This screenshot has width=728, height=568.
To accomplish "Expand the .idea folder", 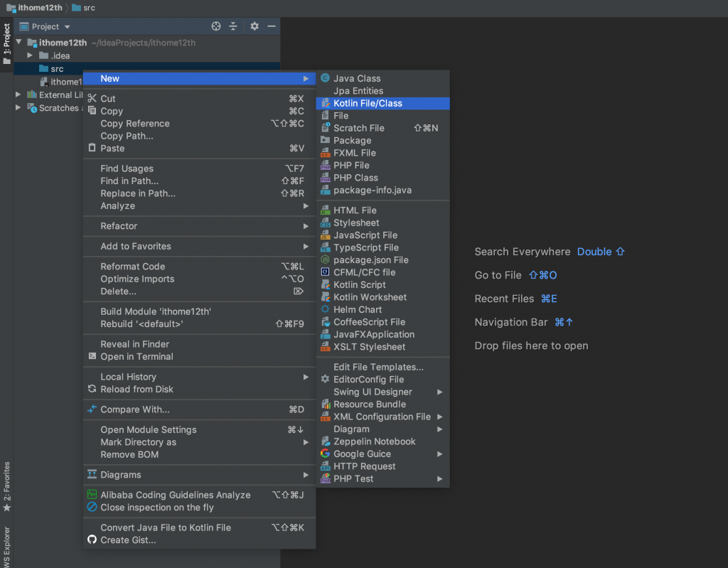I will coord(30,55).
